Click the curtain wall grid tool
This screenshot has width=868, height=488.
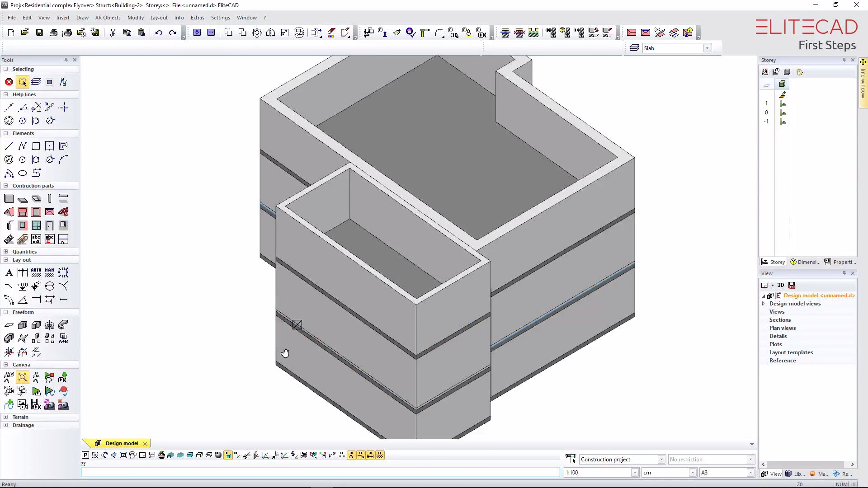pos(36,225)
